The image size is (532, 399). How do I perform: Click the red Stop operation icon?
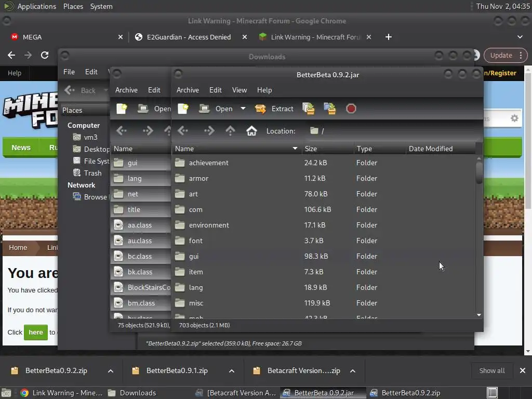point(351,109)
